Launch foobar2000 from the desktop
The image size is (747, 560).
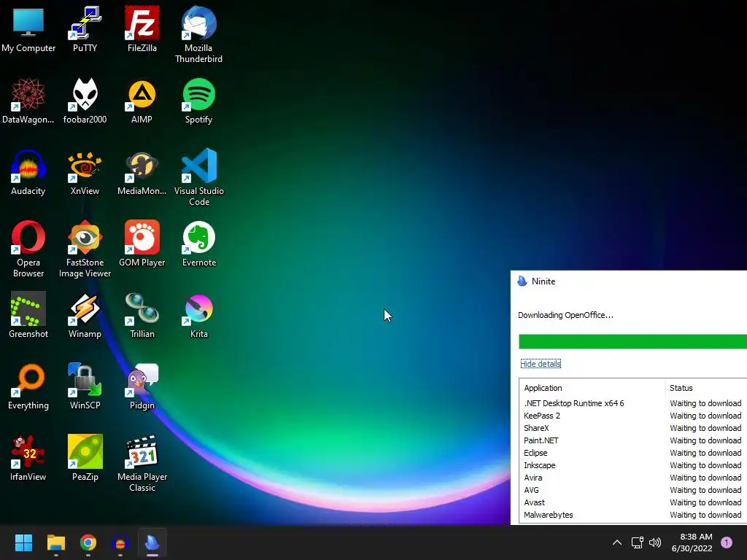[x=85, y=101]
